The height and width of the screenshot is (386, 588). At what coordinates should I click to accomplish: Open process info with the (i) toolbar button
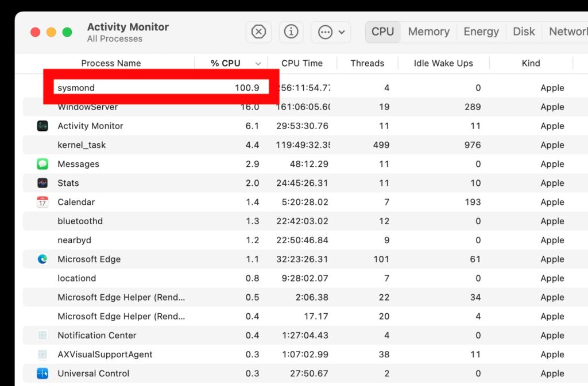click(x=291, y=32)
